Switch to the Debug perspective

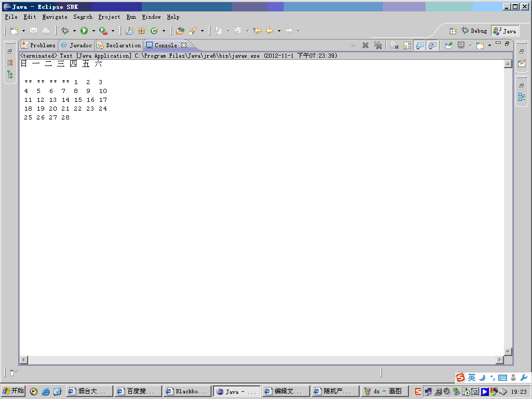(x=474, y=31)
